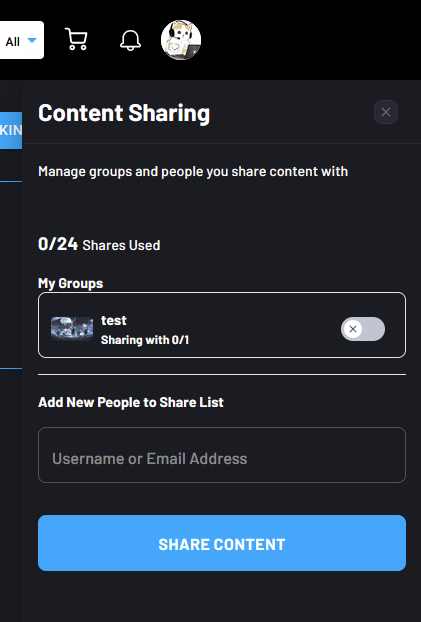Click Add New People to Share List label
This screenshot has width=421, height=622.
[x=131, y=402]
